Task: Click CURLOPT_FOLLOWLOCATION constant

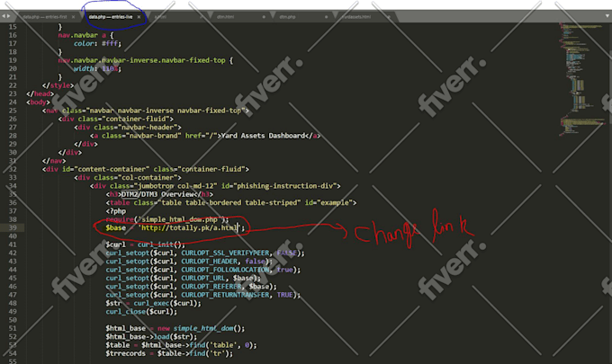Action: coord(225,270)
